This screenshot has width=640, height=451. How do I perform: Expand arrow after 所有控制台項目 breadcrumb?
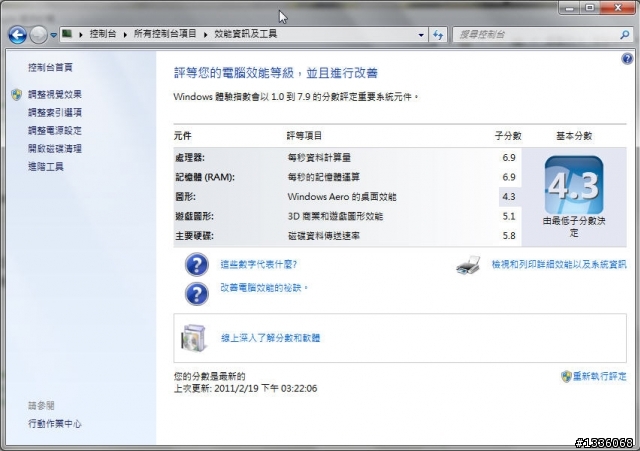click(x=205, y=34)
